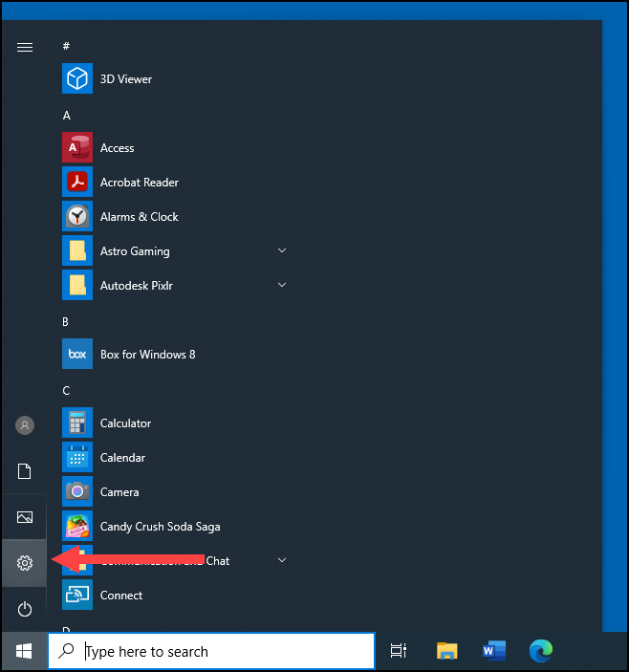Click the A section header
Screen dimensions: 629x672
pyautogui.click(x=66, y=116)
